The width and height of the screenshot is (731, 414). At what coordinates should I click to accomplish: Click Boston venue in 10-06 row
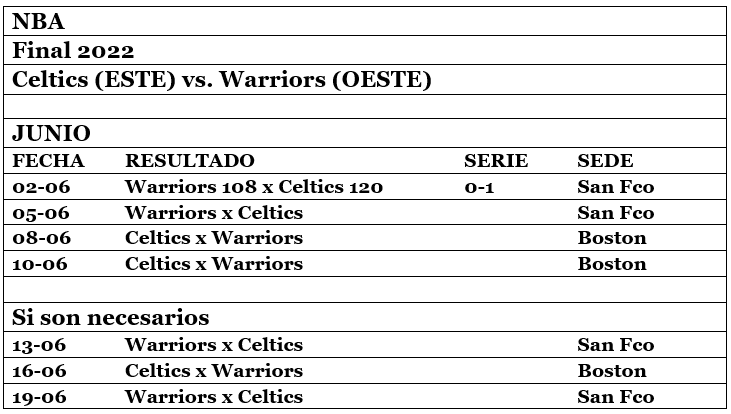(x=612, y=264)
